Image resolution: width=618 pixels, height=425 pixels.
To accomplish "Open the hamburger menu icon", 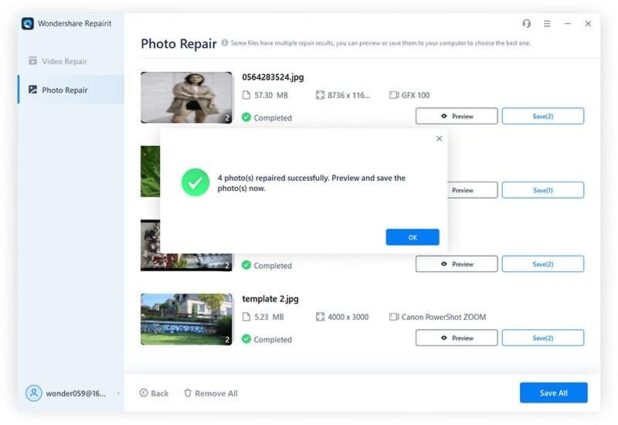I will pyautogui.click(x=547, y=24).
